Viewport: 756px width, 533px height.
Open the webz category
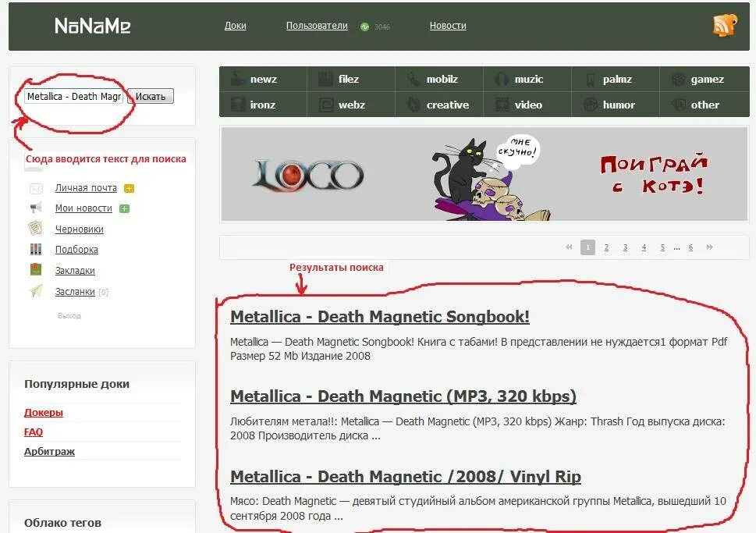[351, 105]
